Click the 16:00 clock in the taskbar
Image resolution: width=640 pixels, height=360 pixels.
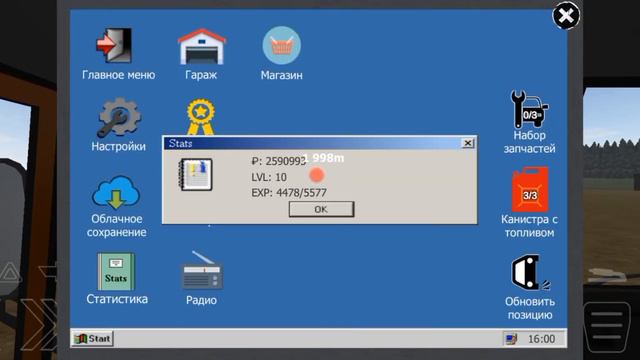tap(541, 339)
